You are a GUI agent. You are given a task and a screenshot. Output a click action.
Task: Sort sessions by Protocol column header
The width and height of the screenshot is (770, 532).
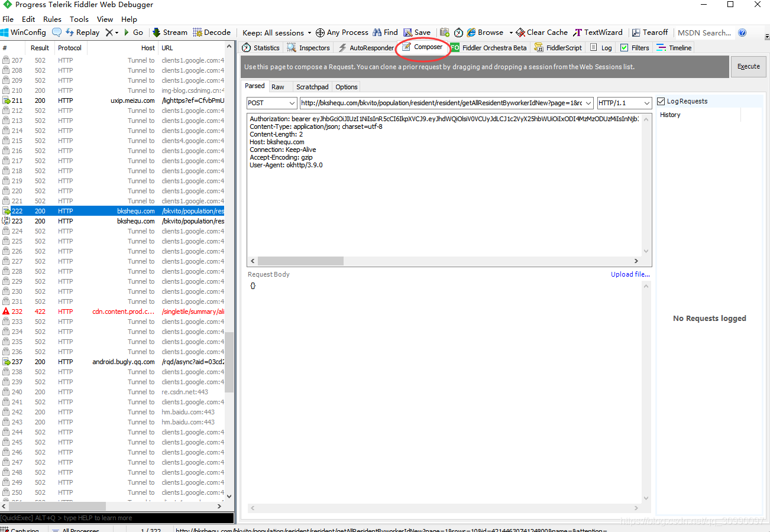click(x=70, y=48)
